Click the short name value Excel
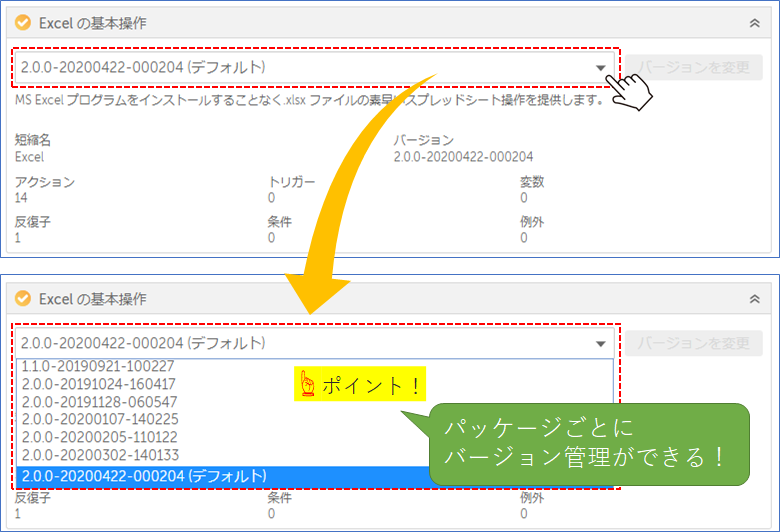780x532 pixels. point(29,157)
